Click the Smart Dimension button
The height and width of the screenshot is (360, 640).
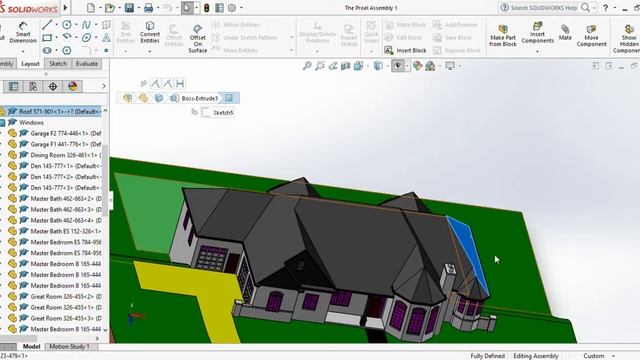(x=23, y=32)
